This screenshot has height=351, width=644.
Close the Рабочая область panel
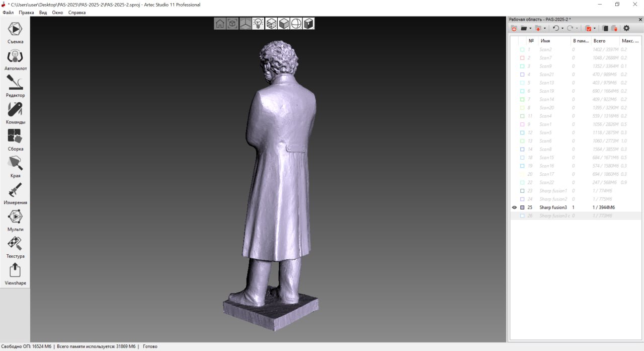(639, 19)
